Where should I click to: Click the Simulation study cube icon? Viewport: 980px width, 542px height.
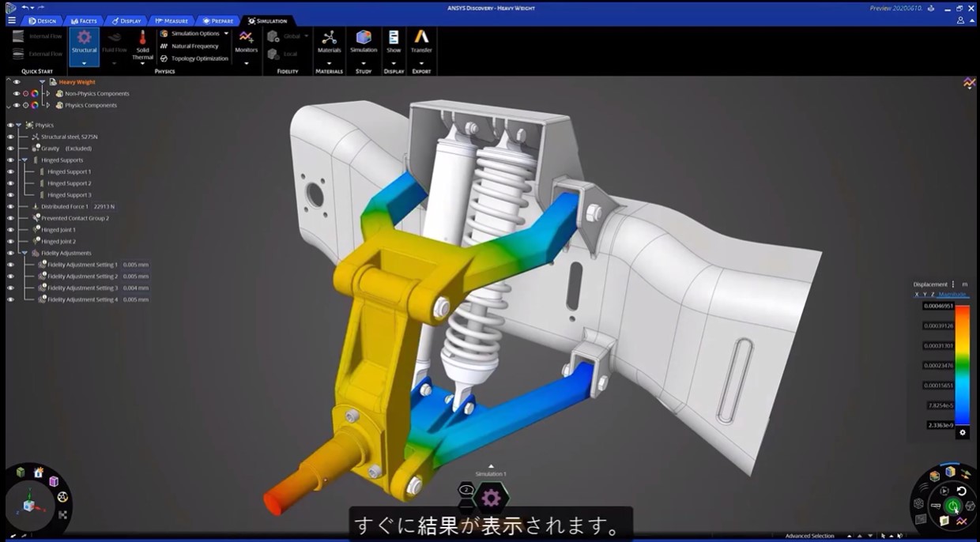coord(364,37)
